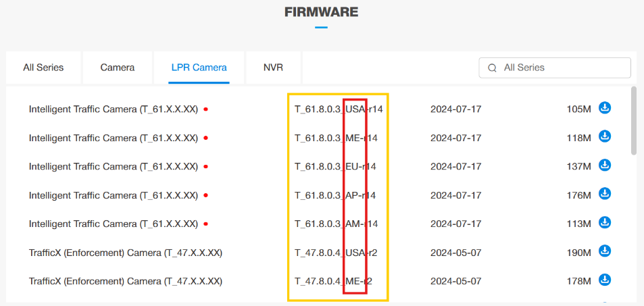This screenshot has width=644, height=306.
Task: Switch to the NVR tab
Action: click(x=274, y=68)
